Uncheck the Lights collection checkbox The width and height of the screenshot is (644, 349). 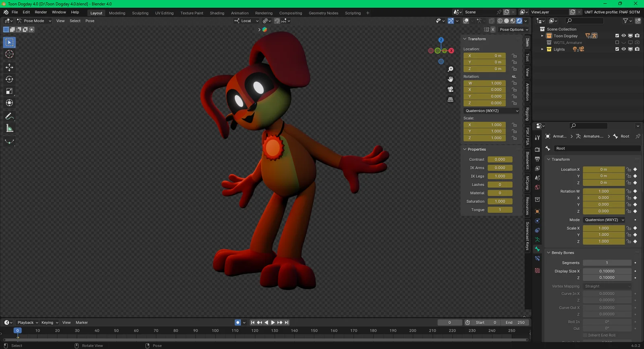[617, 49]
